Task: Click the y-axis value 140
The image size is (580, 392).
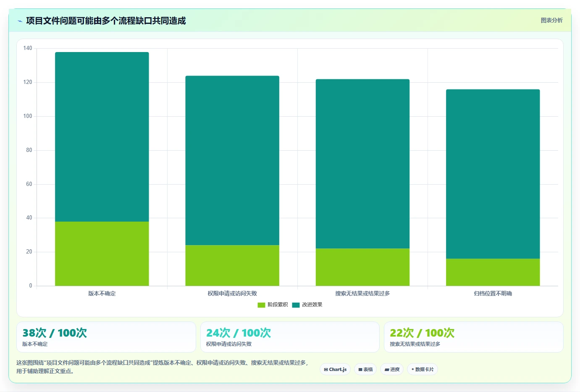Action: pos(28,48)
